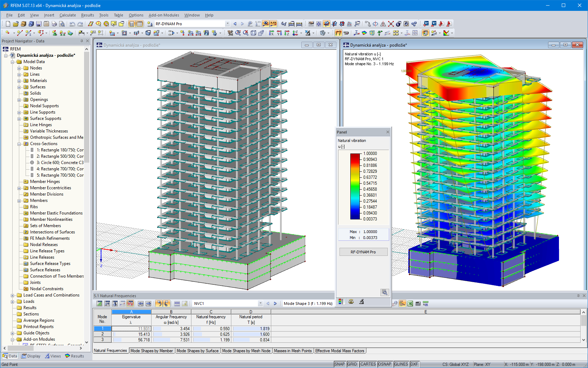This screenshot has width=588, height=368.
Task: Toggle the colored control panel button
Action: point(425,33)
